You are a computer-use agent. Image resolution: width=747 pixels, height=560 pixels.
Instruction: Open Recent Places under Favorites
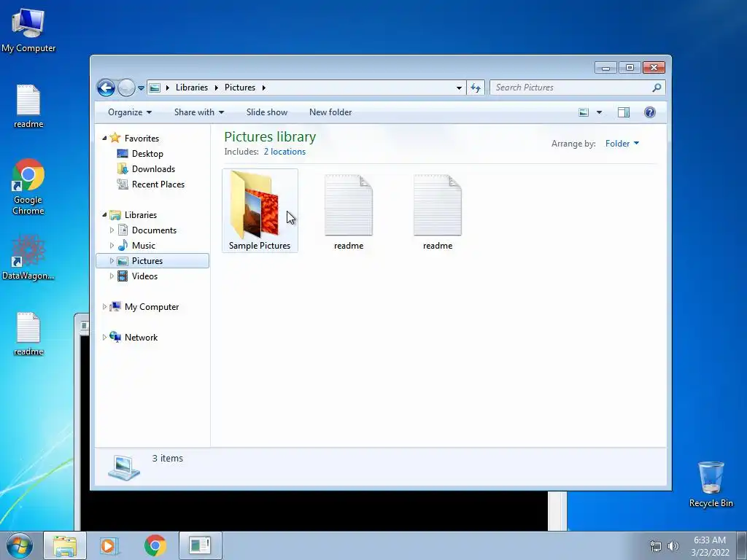(x=158, y=184)
